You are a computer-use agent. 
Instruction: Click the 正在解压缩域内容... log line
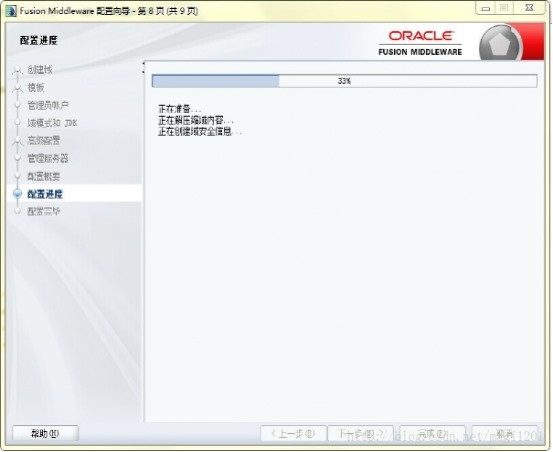196,120
